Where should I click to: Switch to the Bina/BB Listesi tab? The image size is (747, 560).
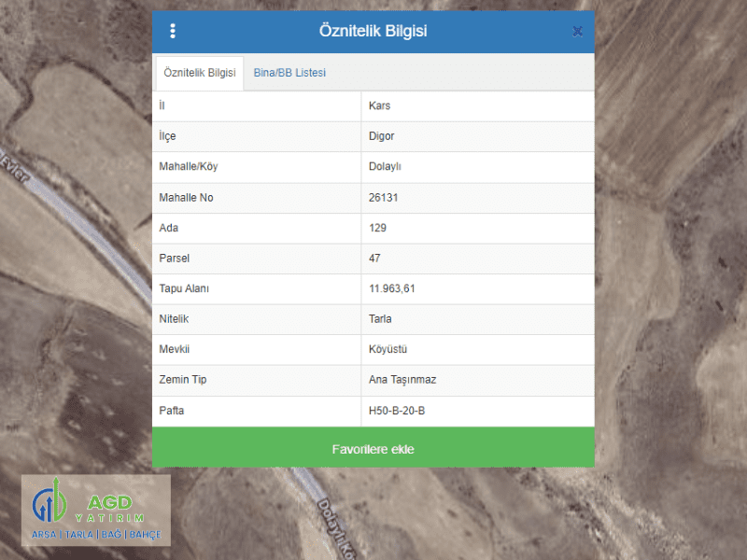point(289,73)
